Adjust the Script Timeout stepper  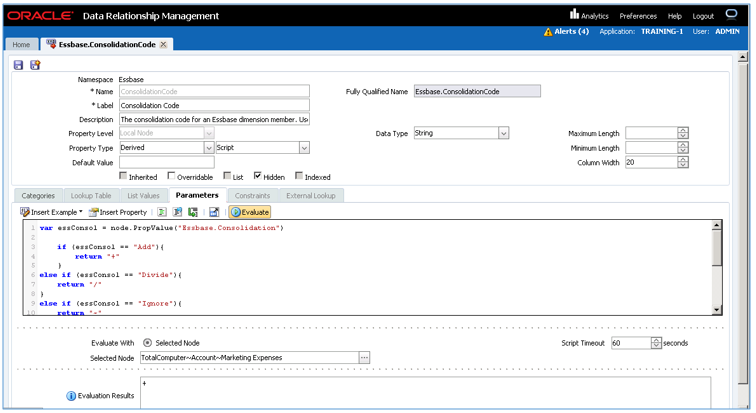click(x=656, y=343)
